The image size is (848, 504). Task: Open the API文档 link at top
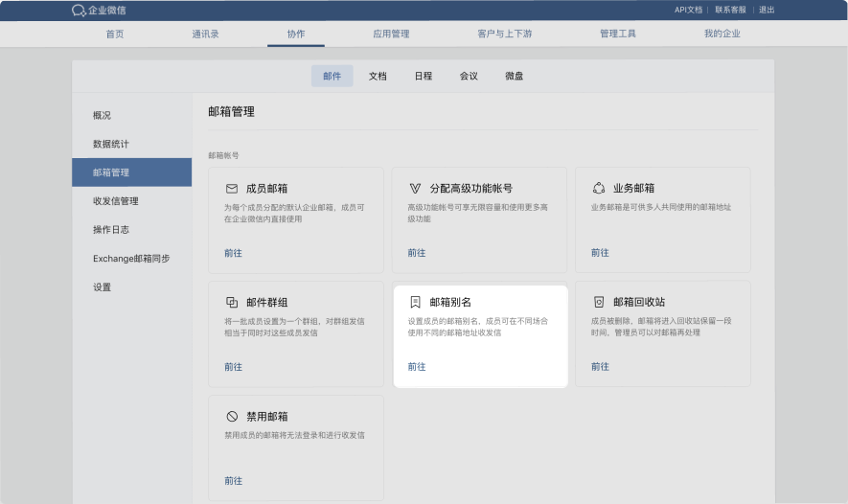coord(688,10)
